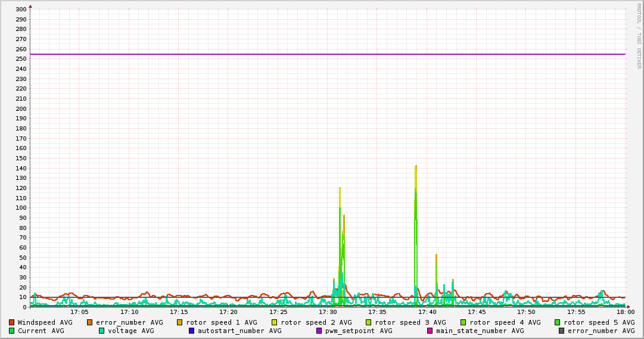The width and height of the screenshot is (644, 339).
Task: Select the blue autostart_number AVG swatch
Action: [191, 331]
